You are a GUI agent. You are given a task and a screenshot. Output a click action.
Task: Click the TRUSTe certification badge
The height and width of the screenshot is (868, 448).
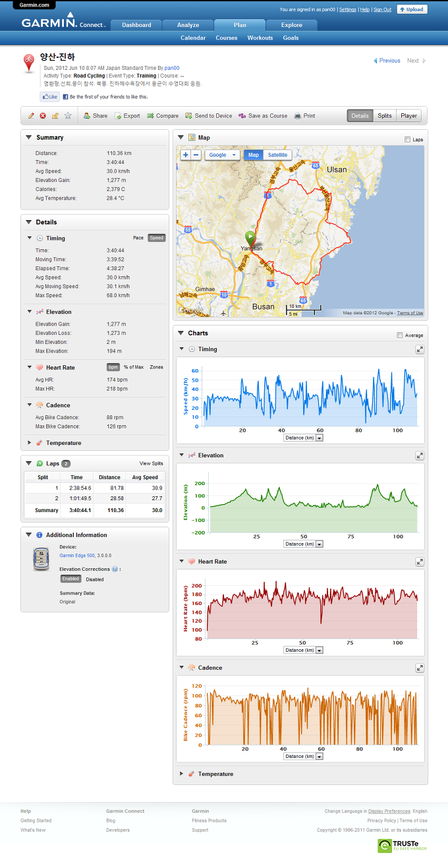point(403,846)
